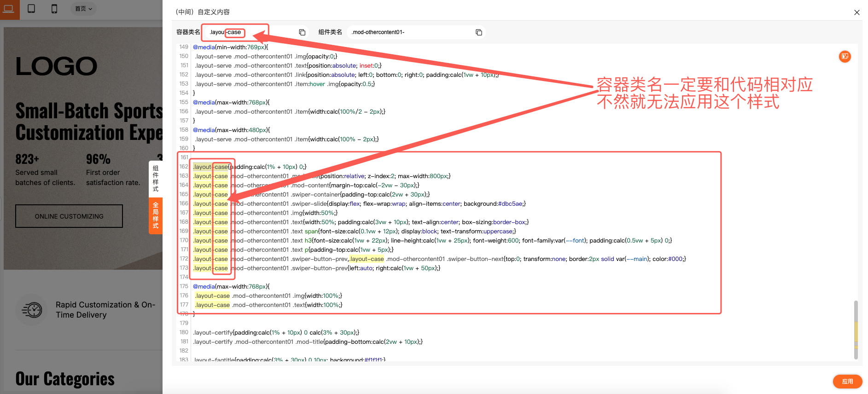This screenshot has width=868, height=394.
Task: Click the ONLINE CUSTOMIZING button
Action: click(x=69, y=216)
